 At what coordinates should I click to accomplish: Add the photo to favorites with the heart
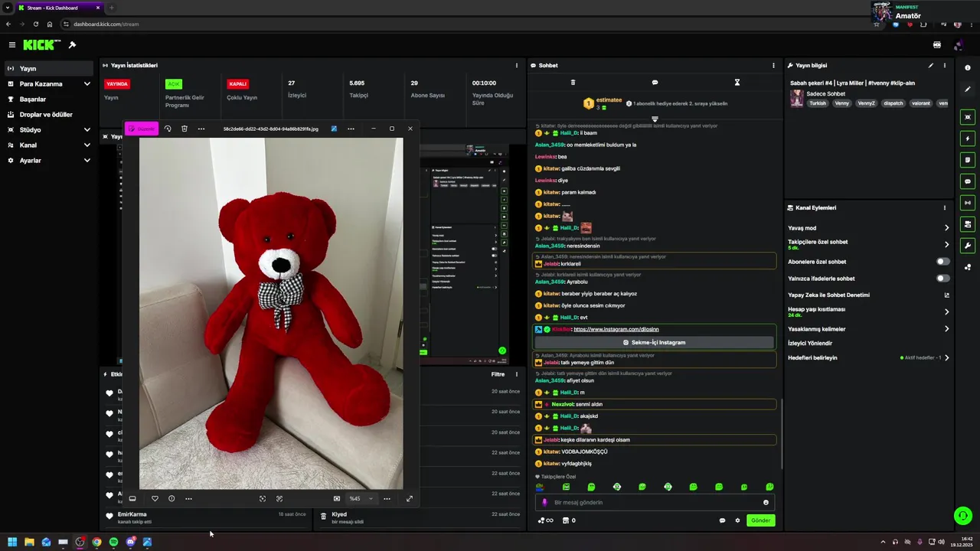pyautogui.click(x=155, y=499)
